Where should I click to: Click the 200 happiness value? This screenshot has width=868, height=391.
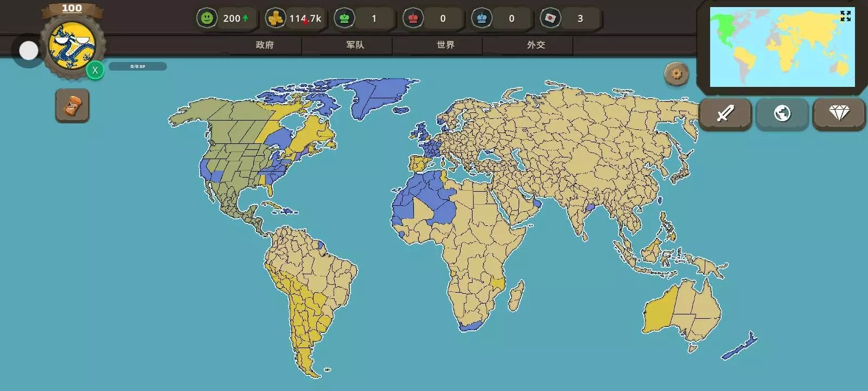coord(232,18)
